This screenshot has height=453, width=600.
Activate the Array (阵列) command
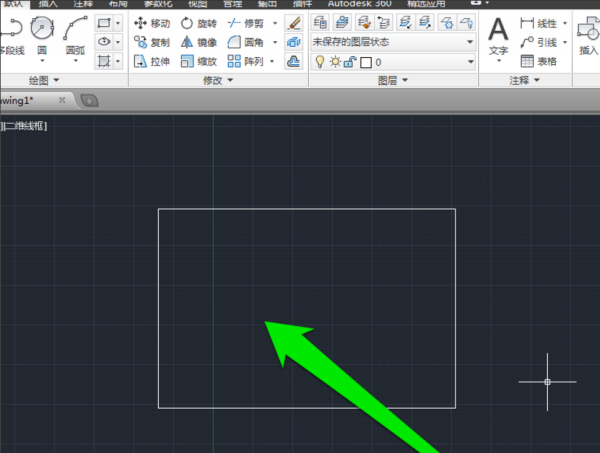246,61
